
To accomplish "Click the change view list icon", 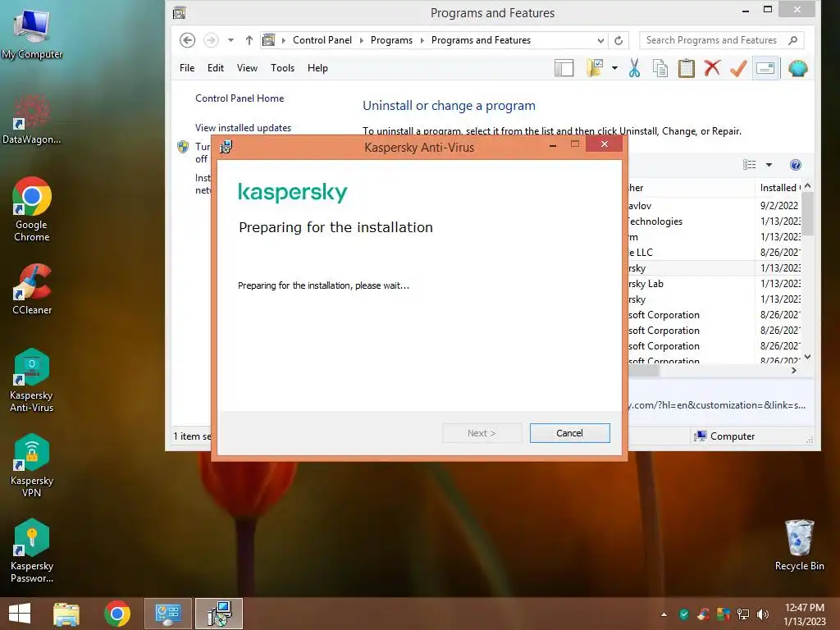I will pos(750,165).
